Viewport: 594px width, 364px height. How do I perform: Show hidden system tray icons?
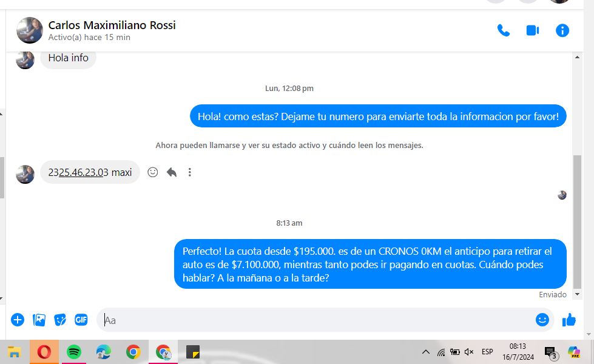coord(426,352)
